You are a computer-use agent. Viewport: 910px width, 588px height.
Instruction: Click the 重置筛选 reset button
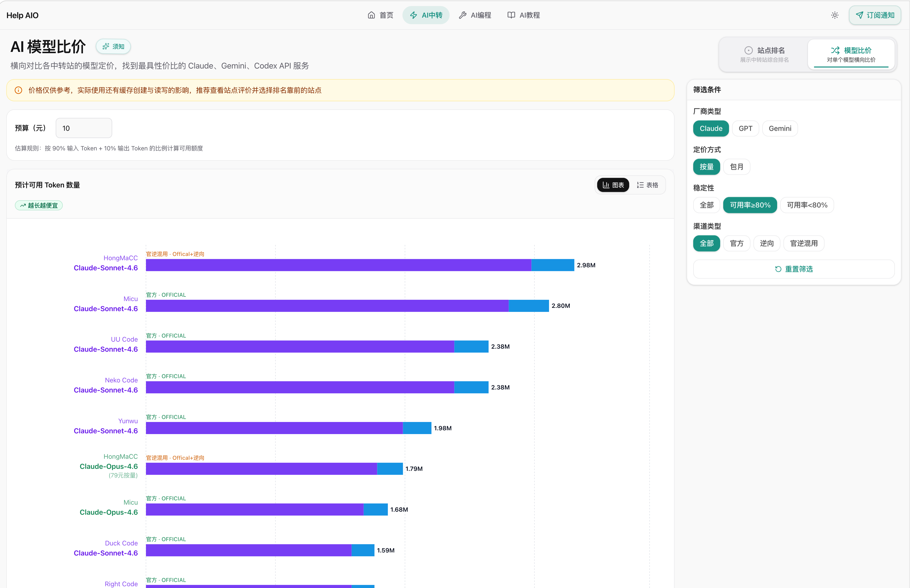[x=794, y=269]
